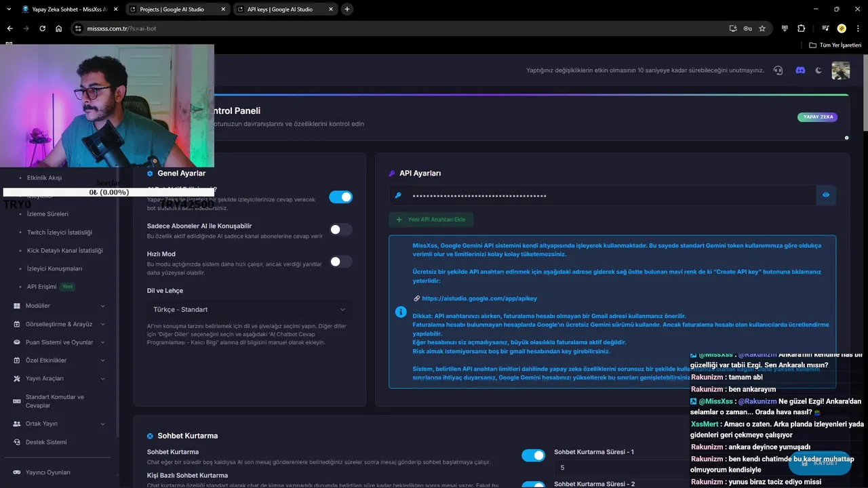Expand Puan Sistemi ve Oyunlar chevron
The image size is (868, 488).
point(102,342)
